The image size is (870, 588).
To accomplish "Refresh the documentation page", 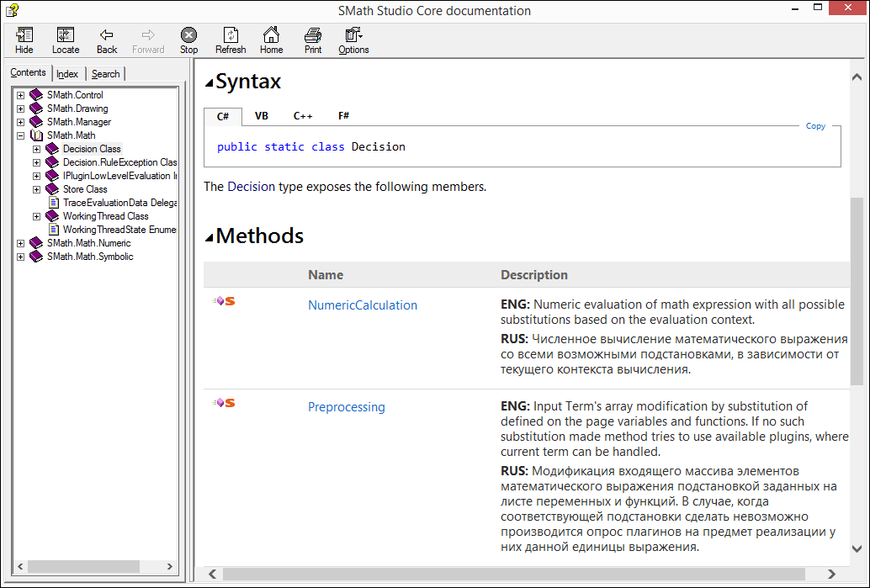I will (231, 35).
